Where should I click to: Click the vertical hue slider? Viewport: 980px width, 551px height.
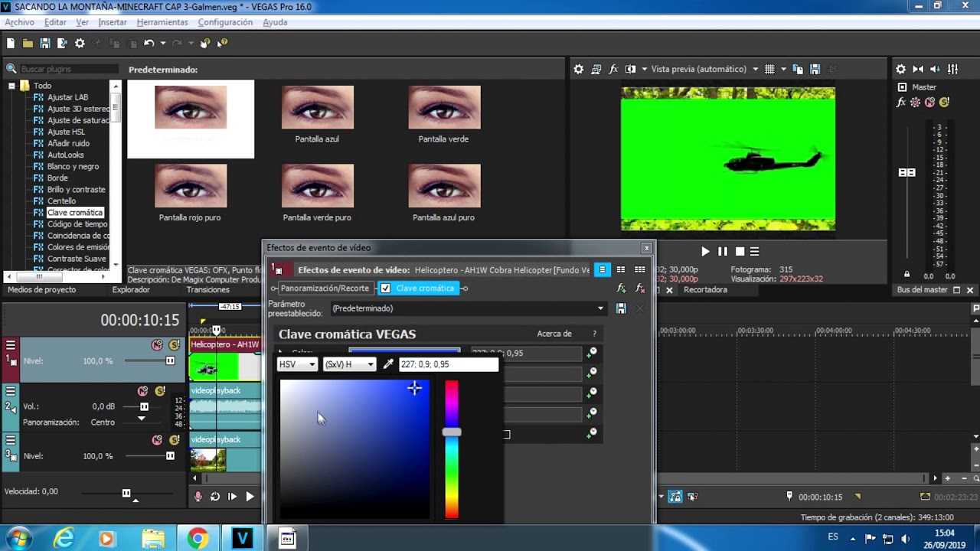(x=452, y=449)
